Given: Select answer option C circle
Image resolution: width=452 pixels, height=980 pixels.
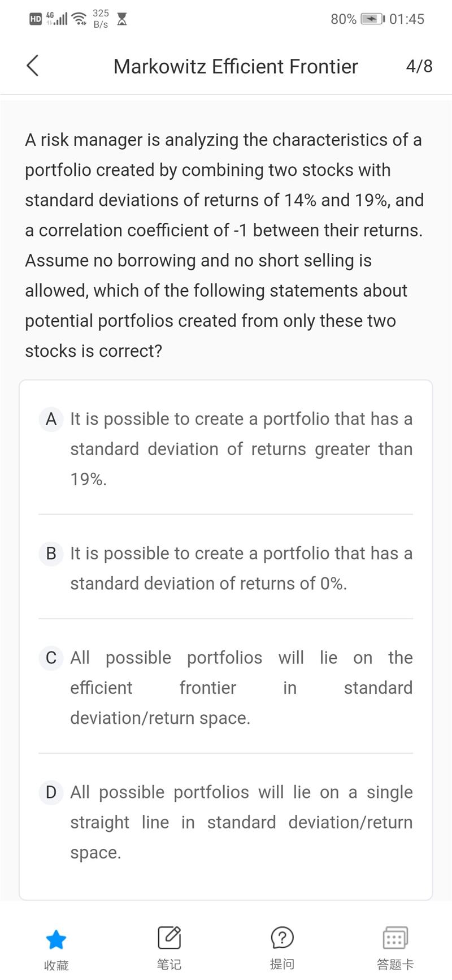Looking at the screenshot, I should click(x=51, y=658).
